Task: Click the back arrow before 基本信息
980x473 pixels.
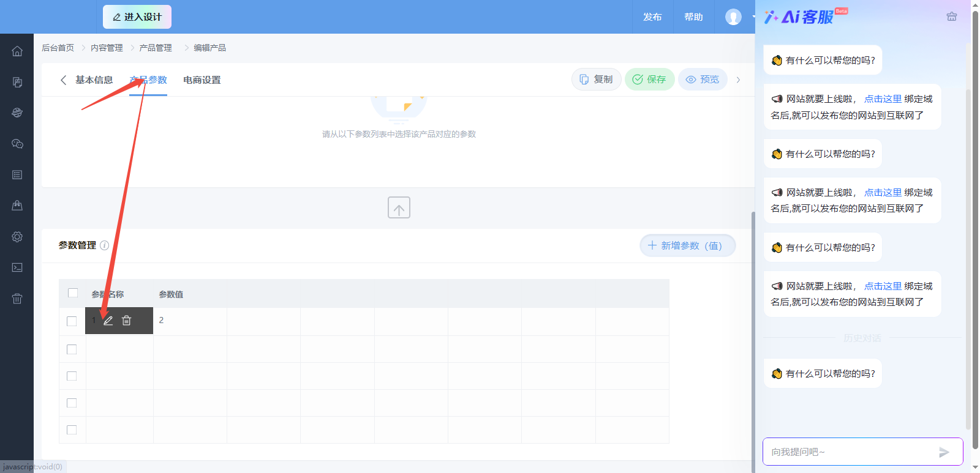Action: pos(63,80)
